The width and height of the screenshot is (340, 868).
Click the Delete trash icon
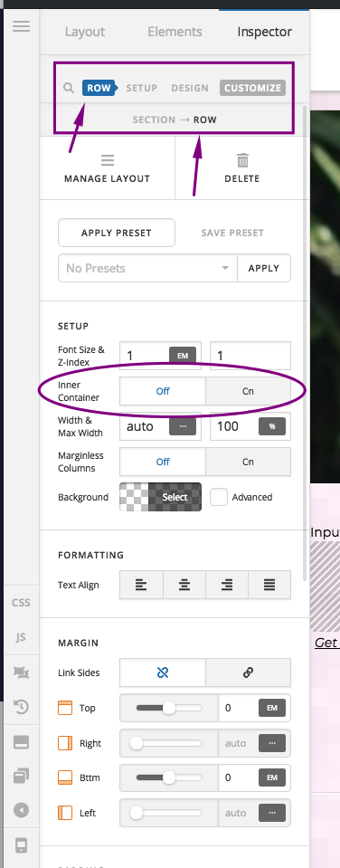[x=242, y=160]
